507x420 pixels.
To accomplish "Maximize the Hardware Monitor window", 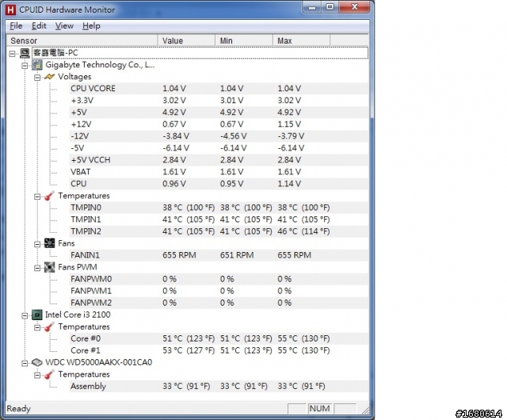I will [330, 7].
